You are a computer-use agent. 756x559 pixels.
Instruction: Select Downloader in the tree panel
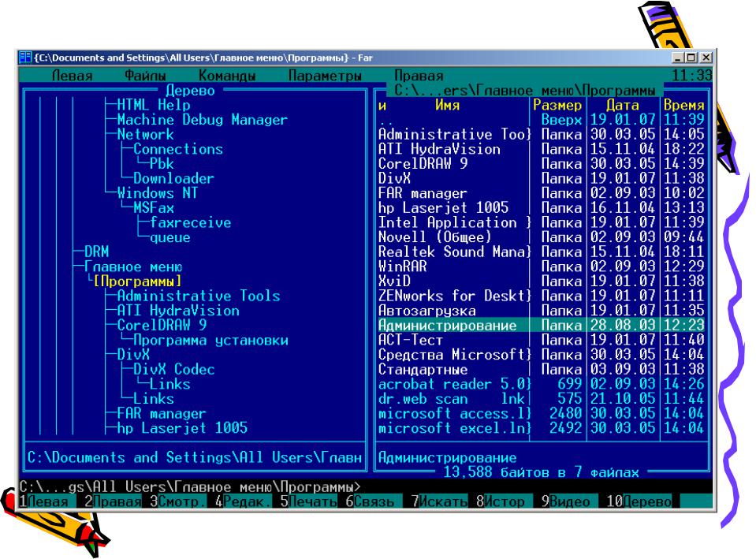(x=173, y=178)
